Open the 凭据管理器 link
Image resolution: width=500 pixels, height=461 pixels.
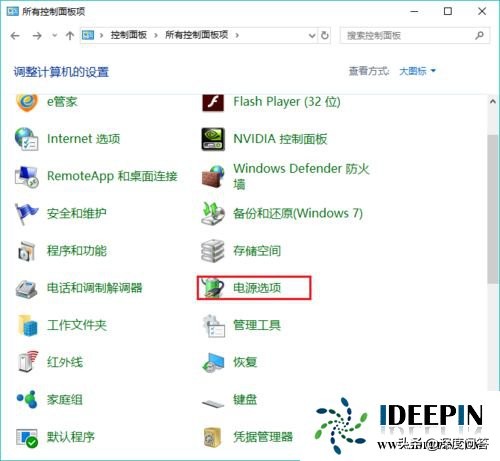coord(263,437)
